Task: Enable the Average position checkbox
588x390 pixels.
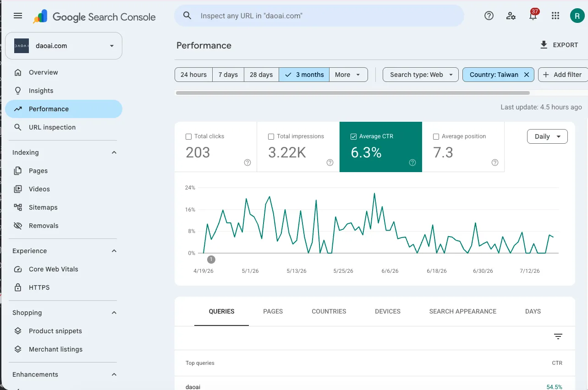Action: click(436, 136)
